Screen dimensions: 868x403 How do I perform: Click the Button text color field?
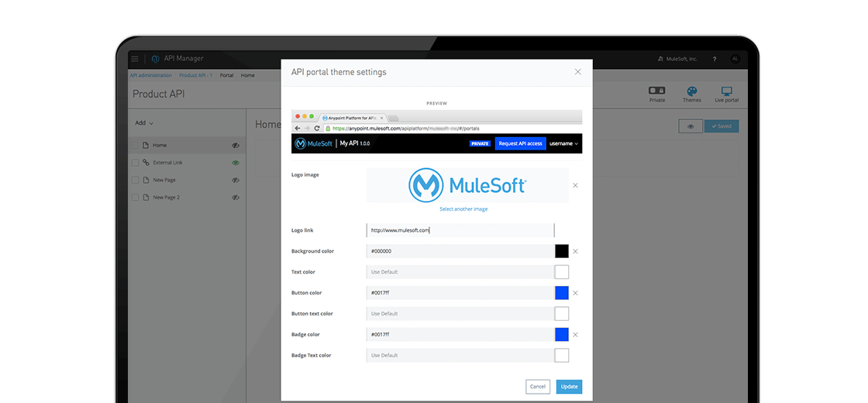[460, 313]
